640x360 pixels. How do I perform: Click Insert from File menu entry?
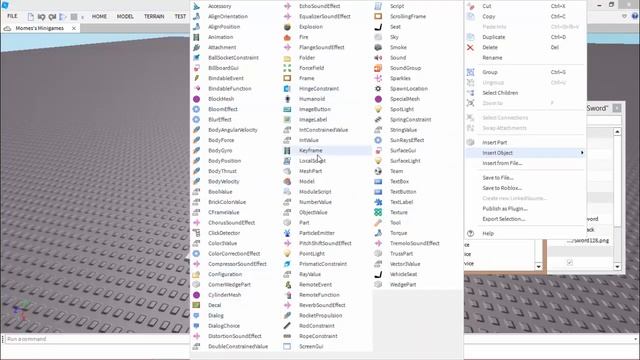point(502,163)
